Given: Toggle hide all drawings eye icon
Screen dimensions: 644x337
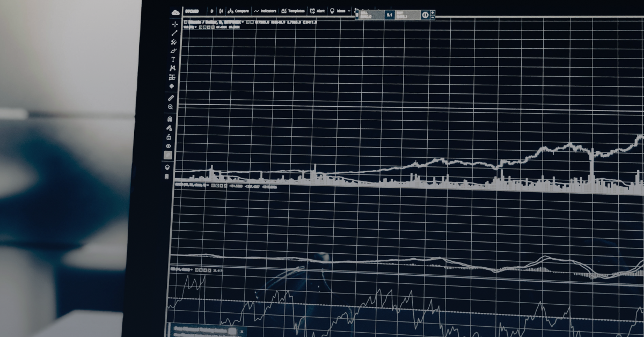Looking at the screenshot, I should [x=169, y=146].
